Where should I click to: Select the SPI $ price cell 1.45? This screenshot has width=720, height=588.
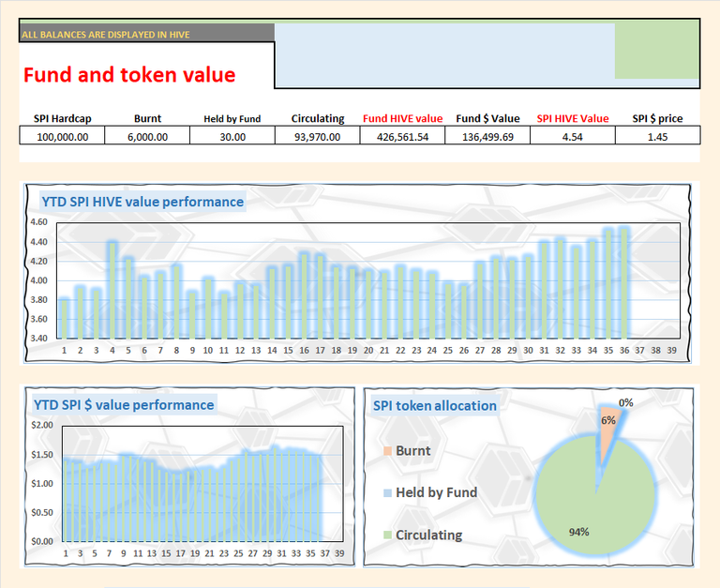(x=657, y=136)
